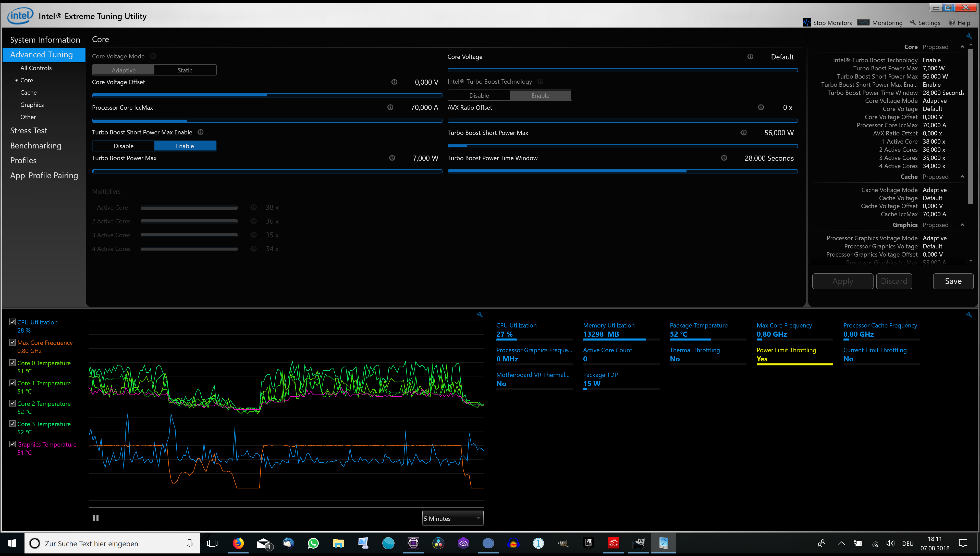Open Firefox from the taskbar
This screenshot has width=980, height=556.
click(238, 543)
